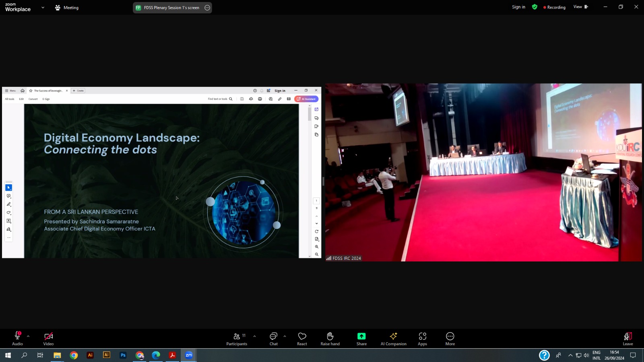Click the clock showing 16:54 26/09/2024
644x362 pixels.
614,355
